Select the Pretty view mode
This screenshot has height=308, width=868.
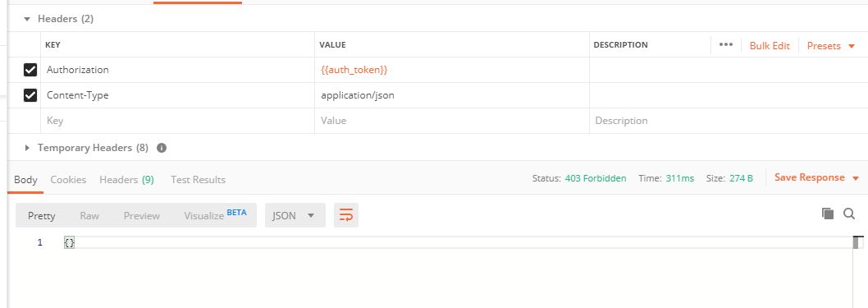(42, 215)
